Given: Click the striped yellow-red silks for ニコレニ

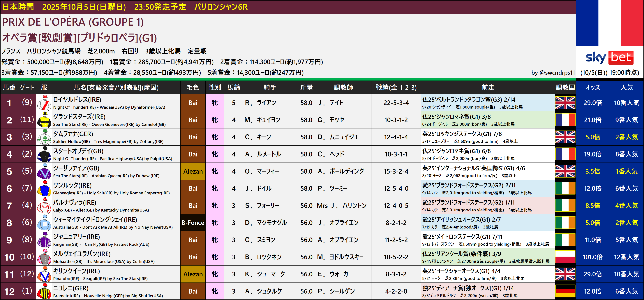Looking at the screenshot, I should pos(44,291).
